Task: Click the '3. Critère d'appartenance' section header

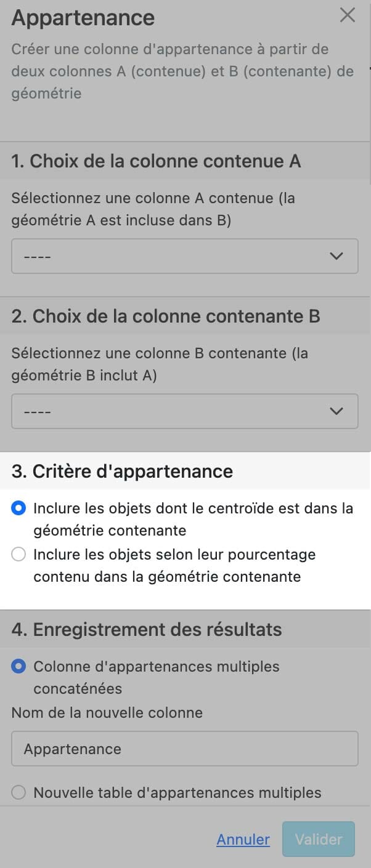Action: (122, 472)
